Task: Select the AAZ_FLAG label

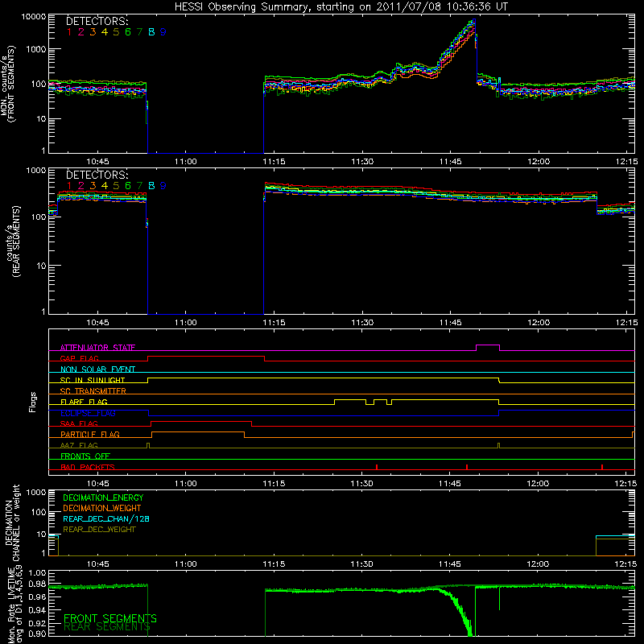Action: [x=79, y=445]
